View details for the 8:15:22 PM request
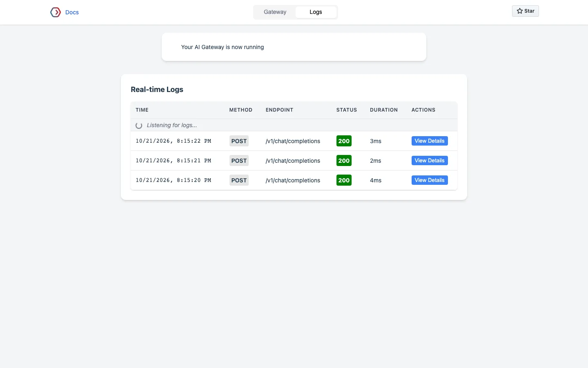 pos(430,141)
